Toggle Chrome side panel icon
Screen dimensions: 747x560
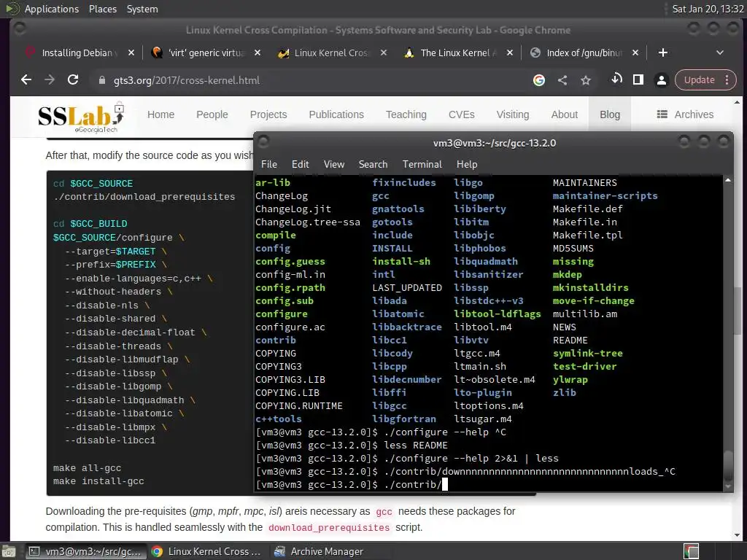click(638, 79)
